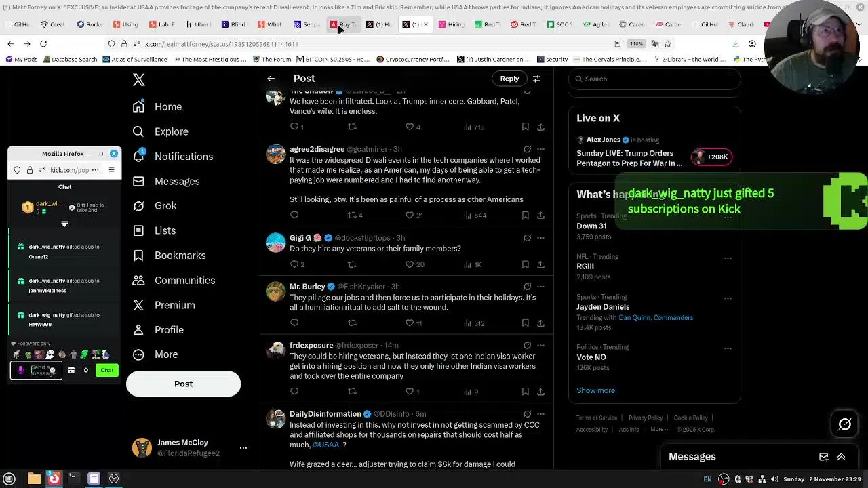Screen dimensions: 868x488
Task: Open Premium in the sidebar
Action: (x=163, y=305)
